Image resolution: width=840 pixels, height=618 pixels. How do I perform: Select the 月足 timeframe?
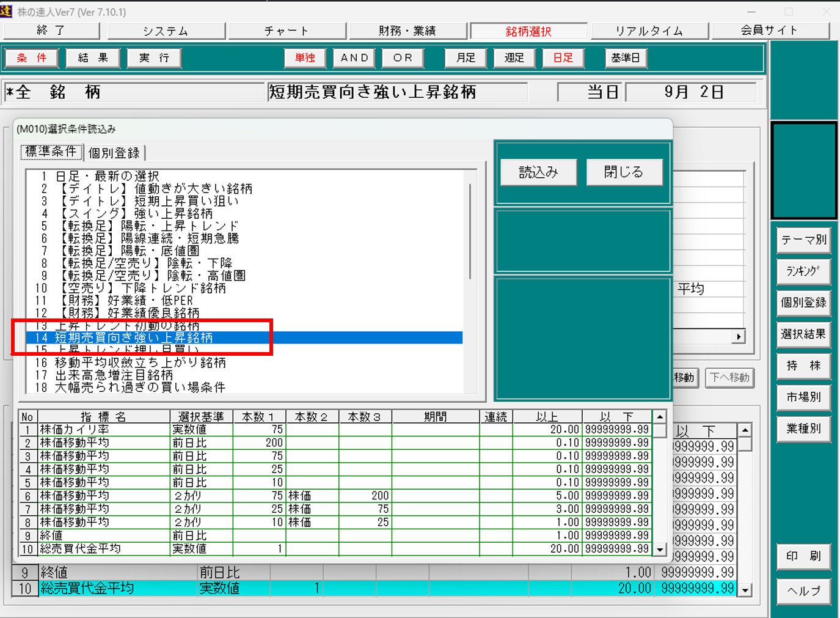[466, 57]
